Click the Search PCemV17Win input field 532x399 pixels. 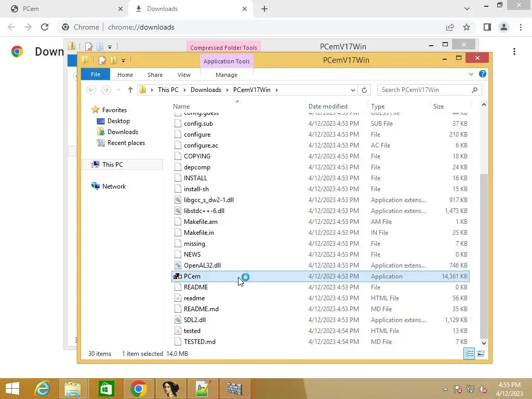pyautogui.click(x=424, y=90)
